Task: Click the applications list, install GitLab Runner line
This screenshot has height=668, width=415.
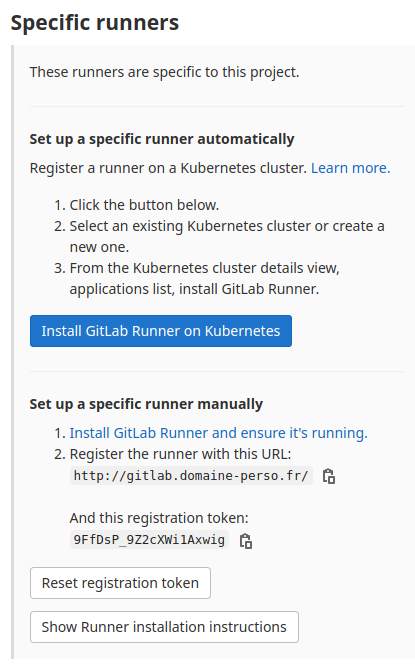Action: pos(194,289)
